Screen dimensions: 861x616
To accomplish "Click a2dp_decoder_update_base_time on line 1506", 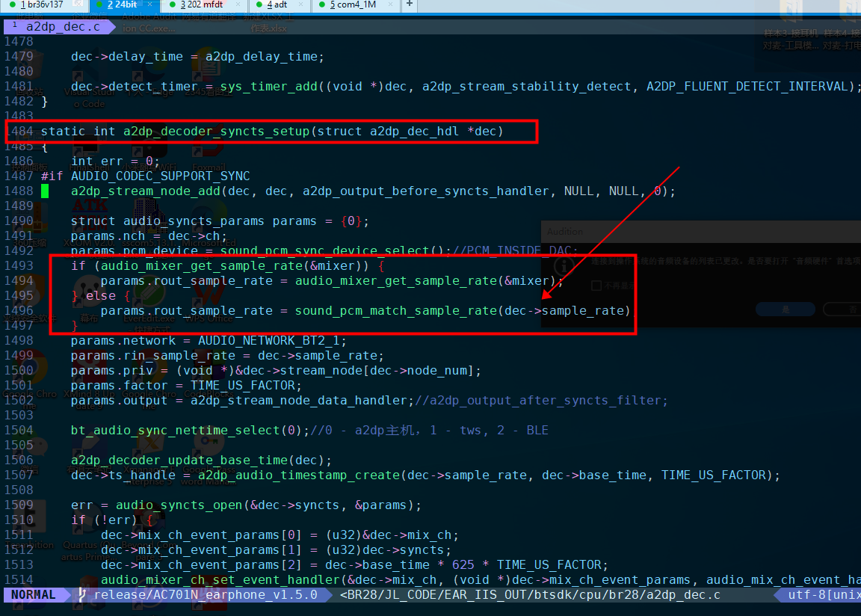I will click(x=179, y=460).
